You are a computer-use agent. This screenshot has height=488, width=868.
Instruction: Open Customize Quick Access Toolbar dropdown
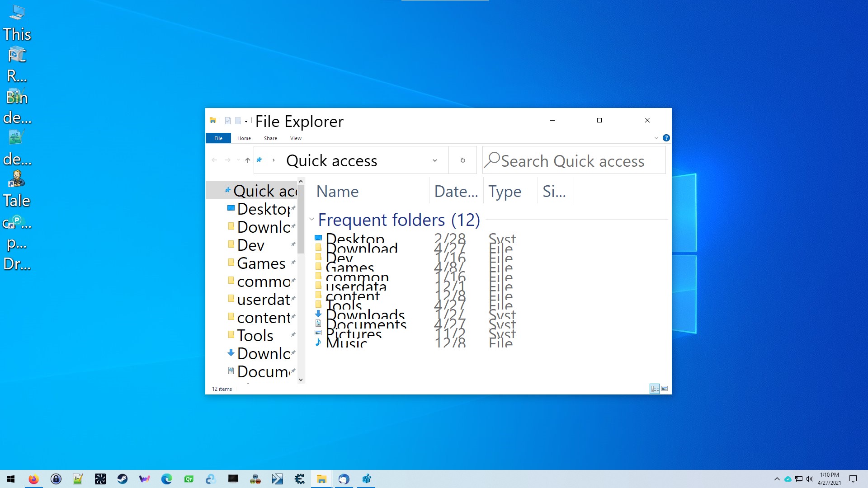[246, 121]
